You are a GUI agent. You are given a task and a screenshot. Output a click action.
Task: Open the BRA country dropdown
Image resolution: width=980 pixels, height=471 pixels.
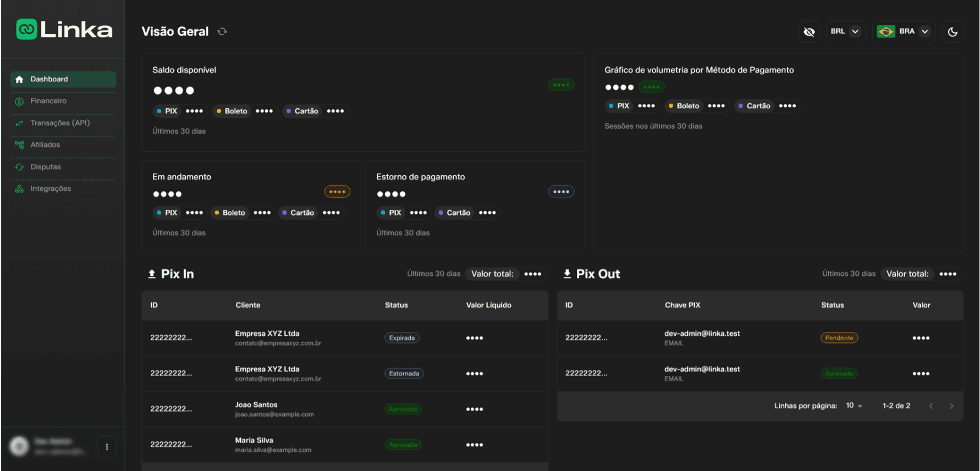pos(904,31)
